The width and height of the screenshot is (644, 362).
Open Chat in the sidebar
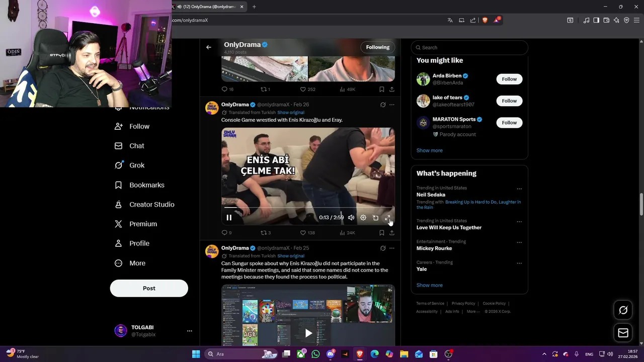[130, 146]
